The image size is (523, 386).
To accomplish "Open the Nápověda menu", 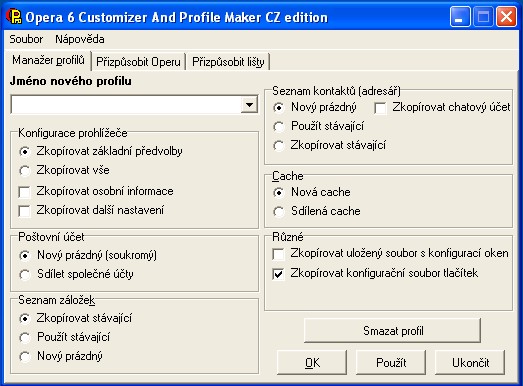I will point(80,39).
